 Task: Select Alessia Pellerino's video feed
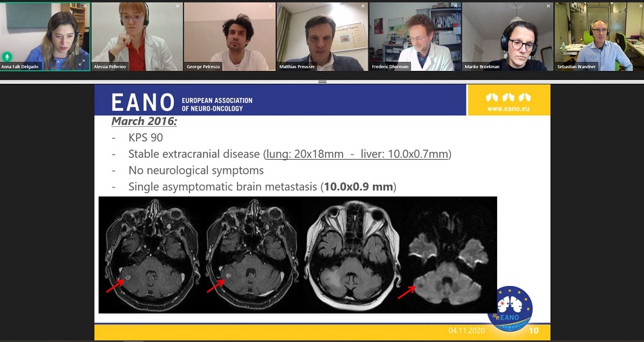pos(137,37)
